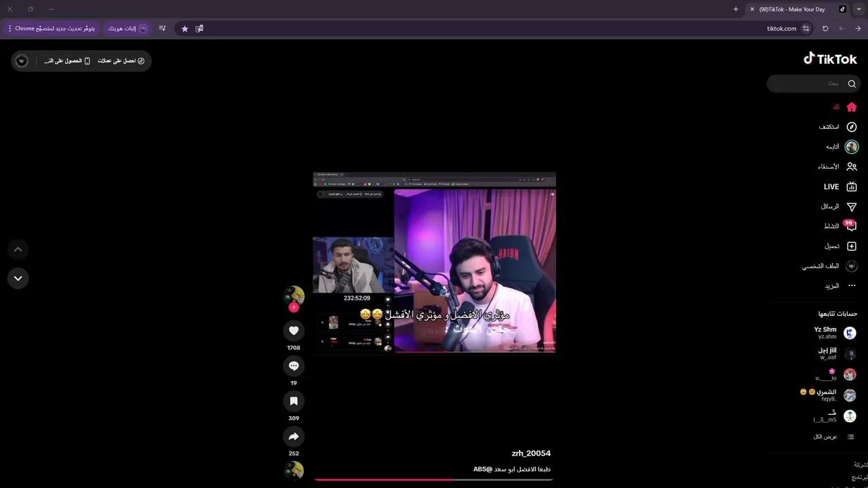The width and height of the screenshot is (868, 488).
Task: Click the TikTok logo
Action: [830, 59]
